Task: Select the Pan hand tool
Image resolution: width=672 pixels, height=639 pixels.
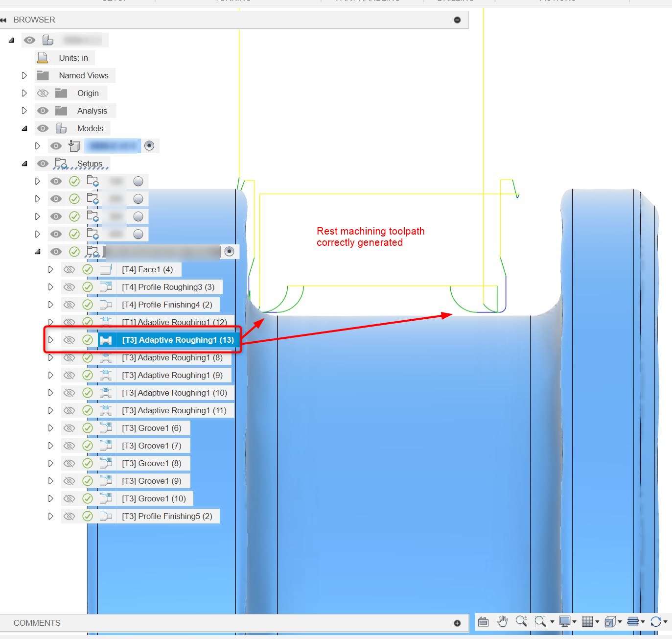Action: coord(502,622)
